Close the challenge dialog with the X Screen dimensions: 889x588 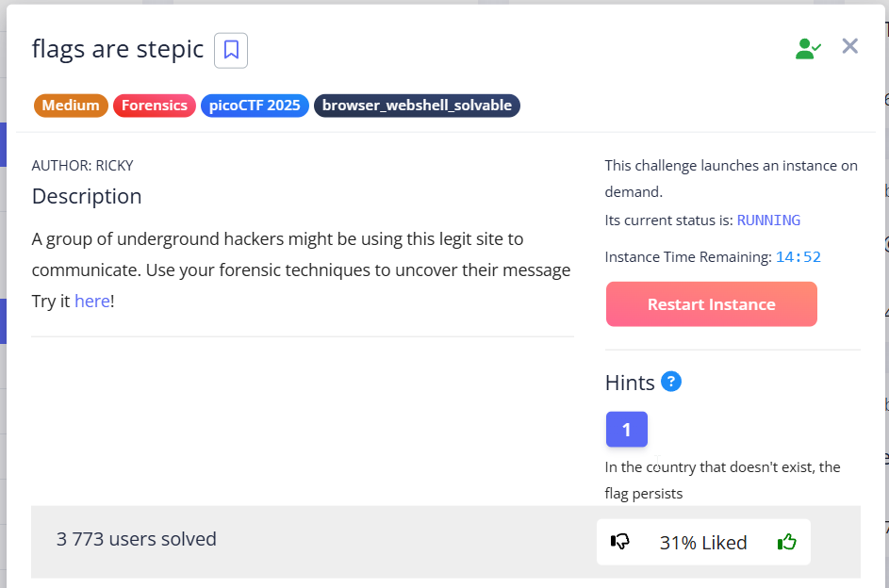pos(850,46)
